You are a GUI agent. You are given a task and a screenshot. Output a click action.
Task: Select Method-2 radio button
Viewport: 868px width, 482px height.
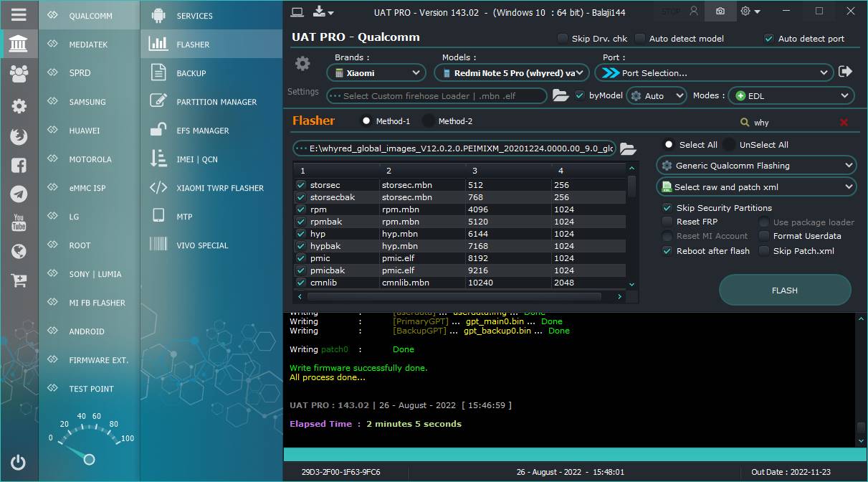click(x=429, y=121)
